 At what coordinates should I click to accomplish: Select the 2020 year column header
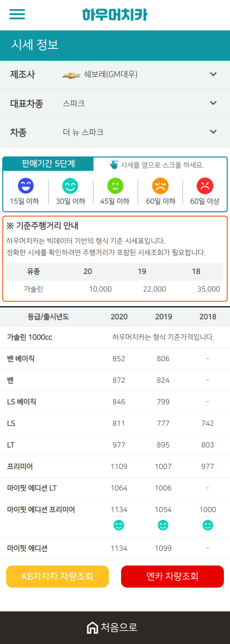coord(119,317)
